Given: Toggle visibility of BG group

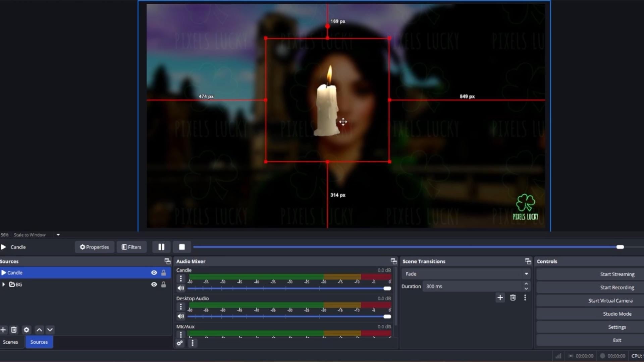Looking at the screenshot, I should click(x=154, y=285).
